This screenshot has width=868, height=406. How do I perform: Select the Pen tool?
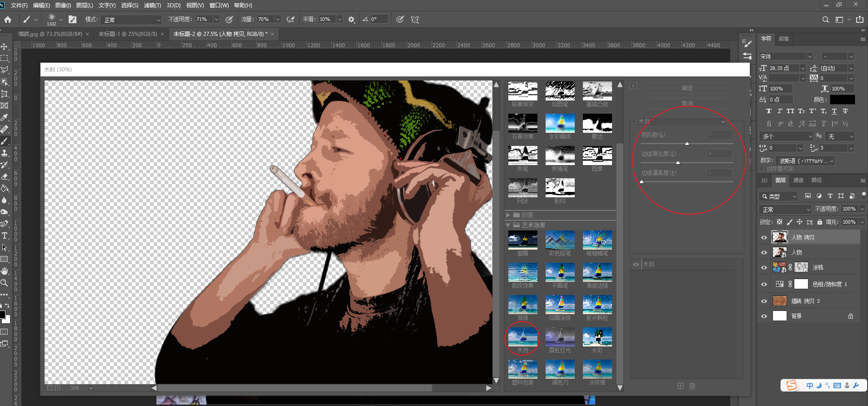click(5, 224)
